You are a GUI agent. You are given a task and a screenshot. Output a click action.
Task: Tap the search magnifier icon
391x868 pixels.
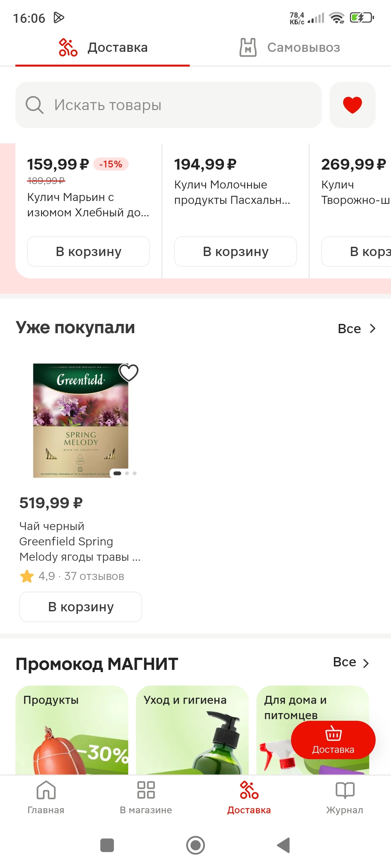coord(34,105)
